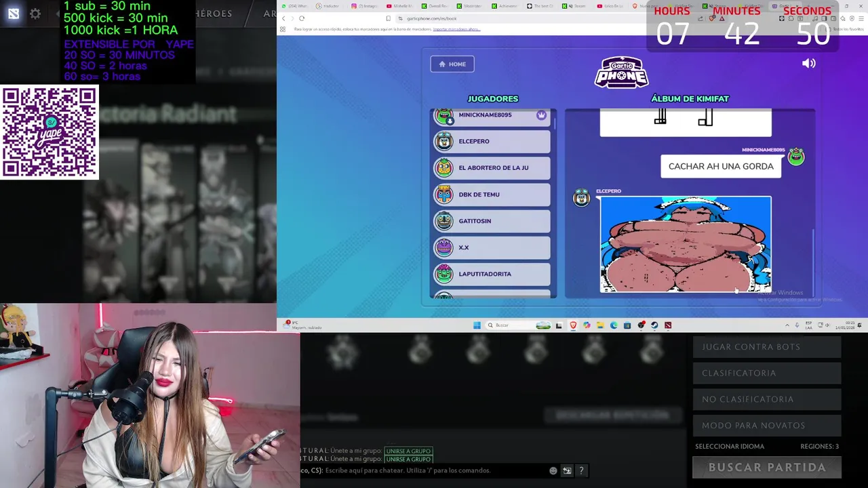Click the avatar icon next to ELCEPERO row
Image resolution: width=868 pixels, height=488 pixels.
[x=444, y=141]
